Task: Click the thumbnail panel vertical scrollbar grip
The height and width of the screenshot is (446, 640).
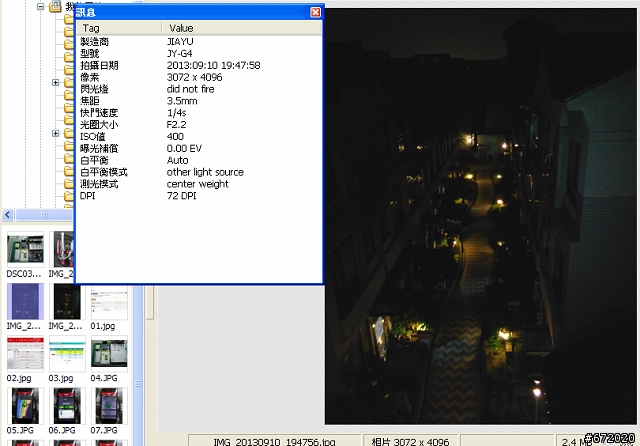Action: pyautogui.click(x=138, y=384)
